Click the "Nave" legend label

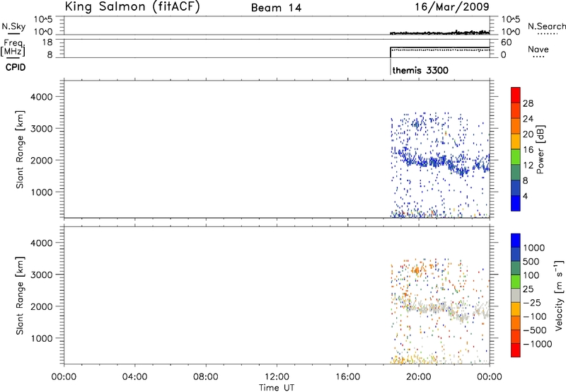click(538, 50)
